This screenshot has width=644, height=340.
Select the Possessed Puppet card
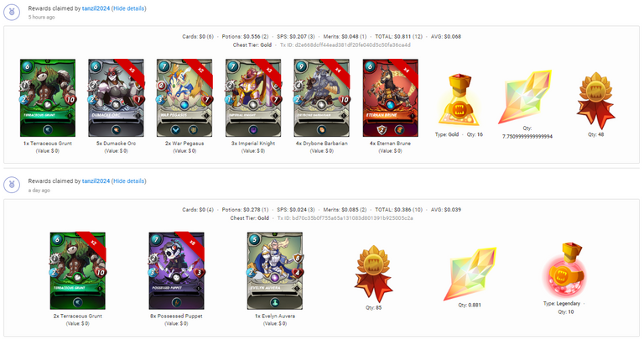(176, 270)
